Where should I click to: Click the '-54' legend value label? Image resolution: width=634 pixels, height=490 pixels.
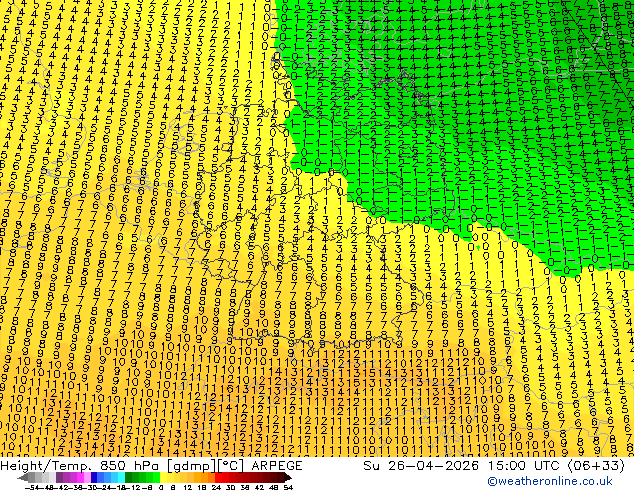point(32,488)
